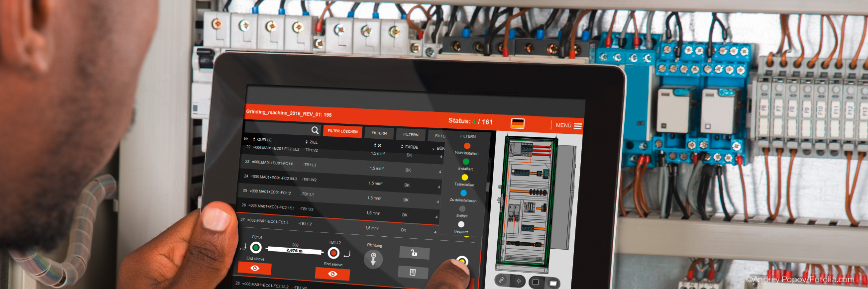
Task: Select row 26 '=008.MA01+EC01-FC2:1/L1'
Action: coord(338,210)
